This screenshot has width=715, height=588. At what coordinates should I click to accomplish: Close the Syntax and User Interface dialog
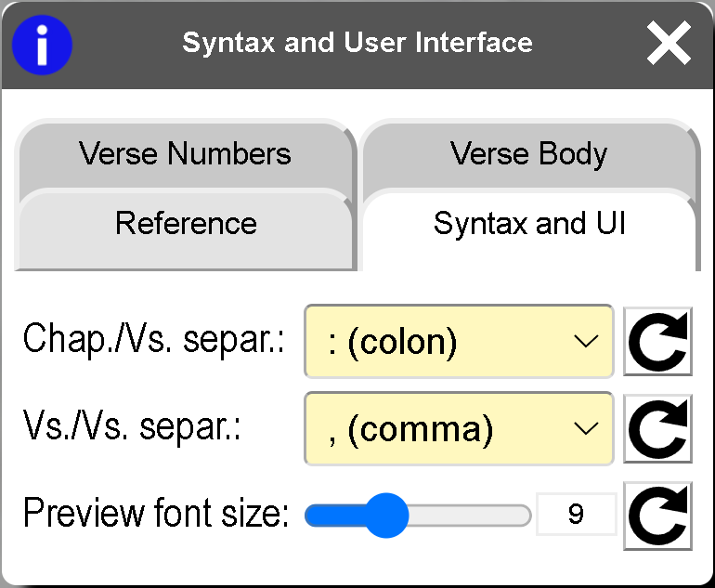pos(669,44)
